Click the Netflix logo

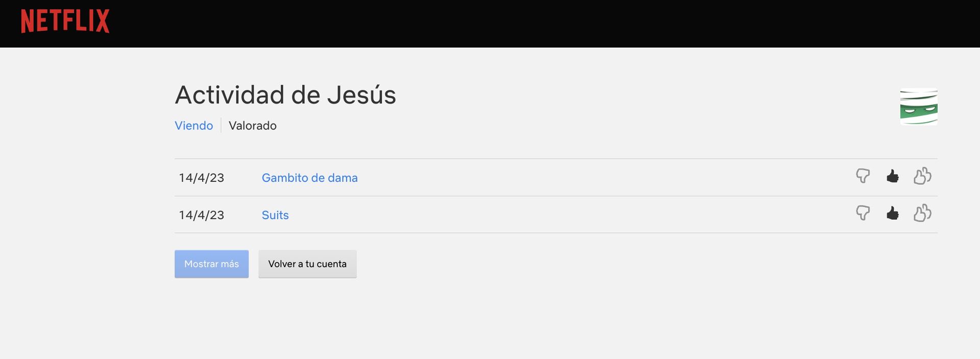(x=65, y=22)
